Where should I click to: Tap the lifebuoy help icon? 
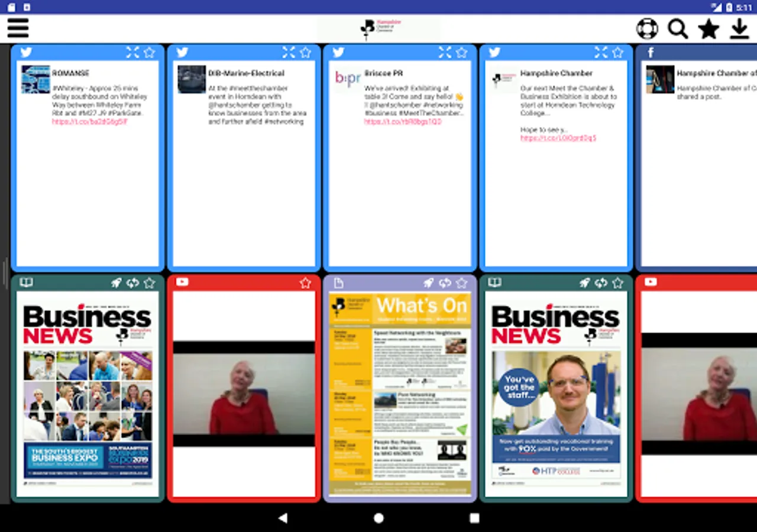coord(647,28)
